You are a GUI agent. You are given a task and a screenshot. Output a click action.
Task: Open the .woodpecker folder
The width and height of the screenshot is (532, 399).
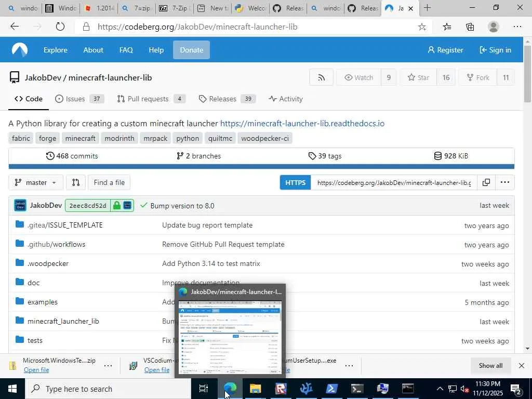pyautogui.click(x=48, y=263)
